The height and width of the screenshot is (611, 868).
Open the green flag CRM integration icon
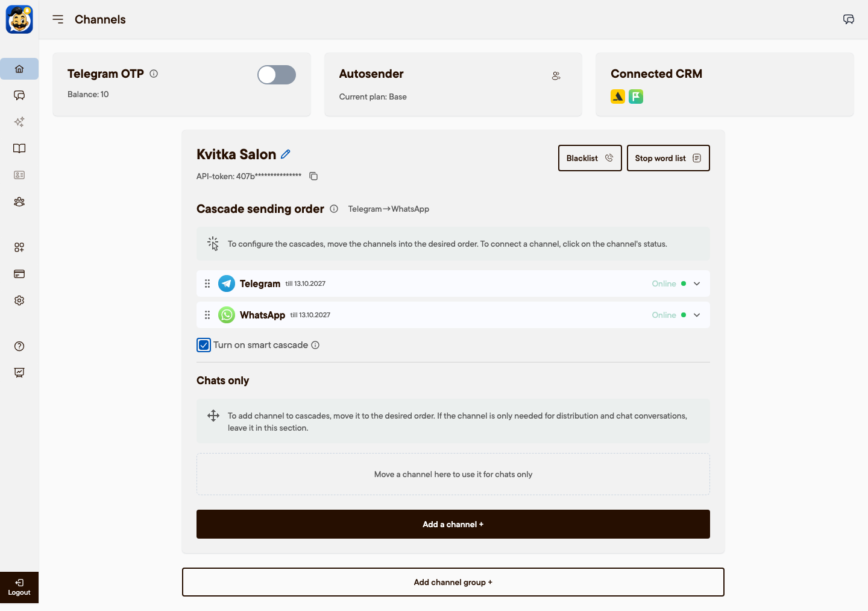click(x=636, y=97)
